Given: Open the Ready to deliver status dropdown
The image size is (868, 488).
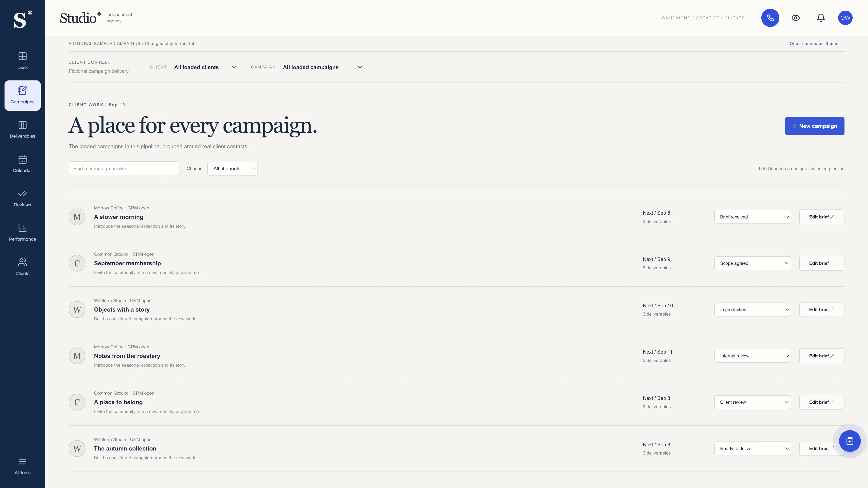Looking at the screenshot, I should click(x=752, y=449).
